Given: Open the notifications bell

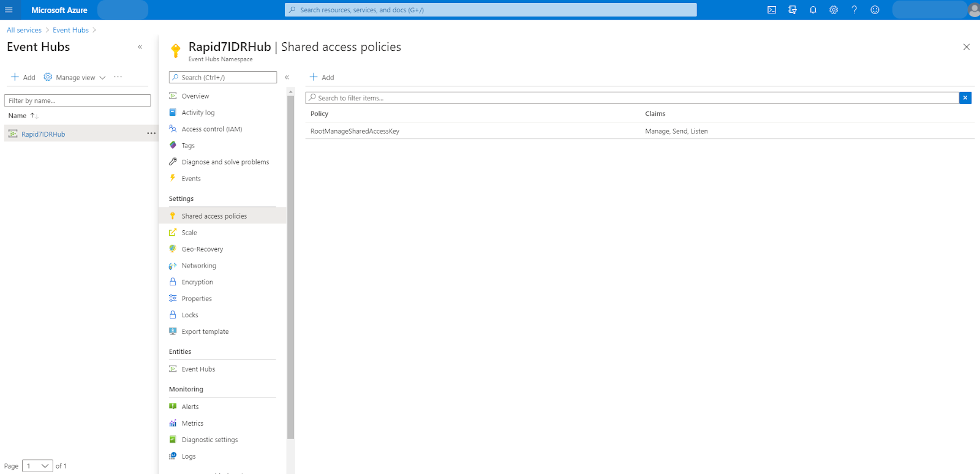Looking at the screenshot, I should pyautogui.click(x=813, y=10).
